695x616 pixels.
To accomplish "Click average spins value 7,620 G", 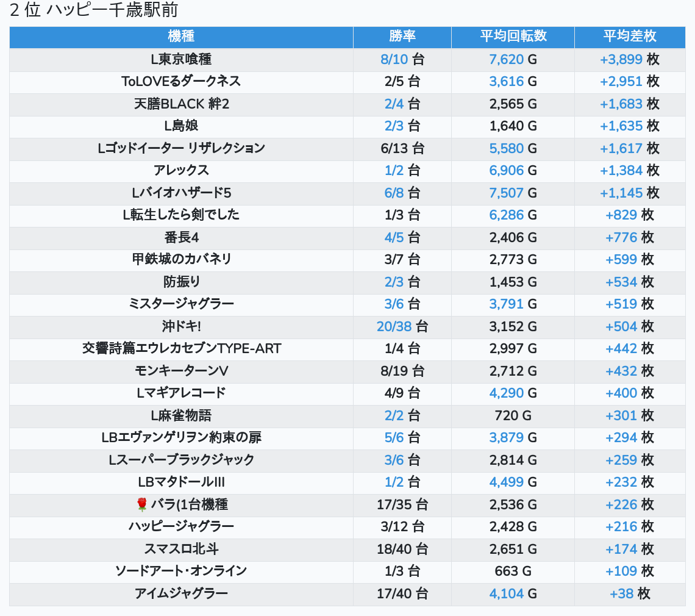I will [x=513, y=59].
